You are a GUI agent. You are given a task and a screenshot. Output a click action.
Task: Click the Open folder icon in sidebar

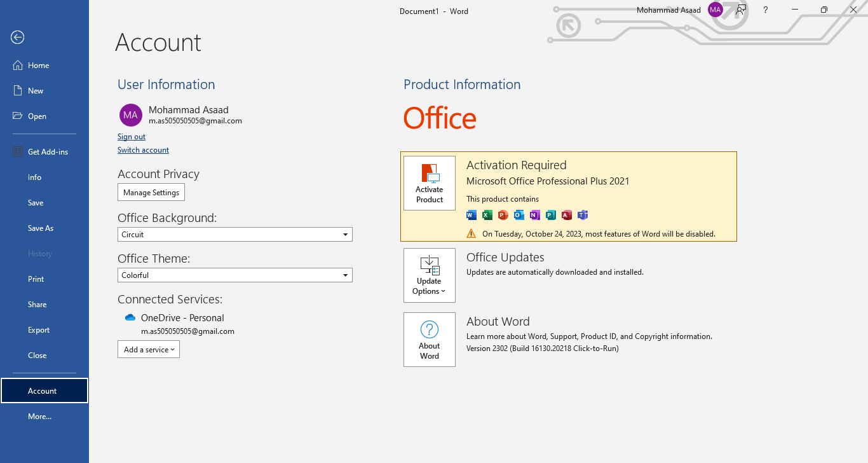[x=18, y=116]
